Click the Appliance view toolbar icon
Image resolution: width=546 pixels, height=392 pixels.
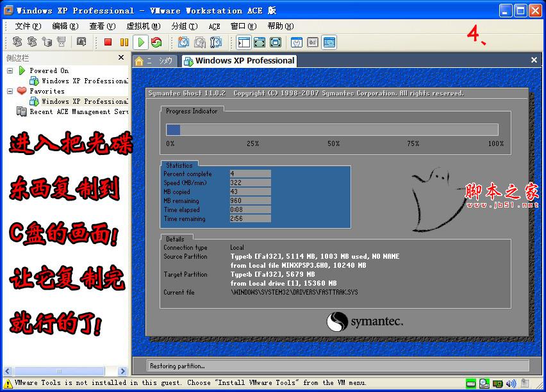(x=313, y=42)
